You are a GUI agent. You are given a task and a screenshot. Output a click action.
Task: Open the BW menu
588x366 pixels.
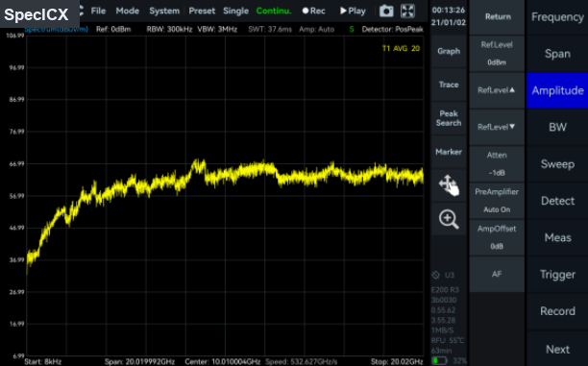(x=557, y=128)
